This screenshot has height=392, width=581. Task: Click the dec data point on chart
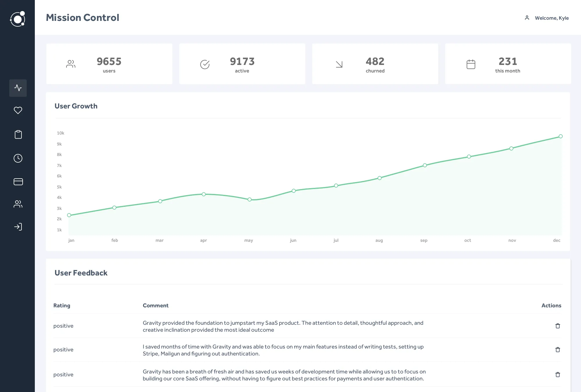(561, 136)
